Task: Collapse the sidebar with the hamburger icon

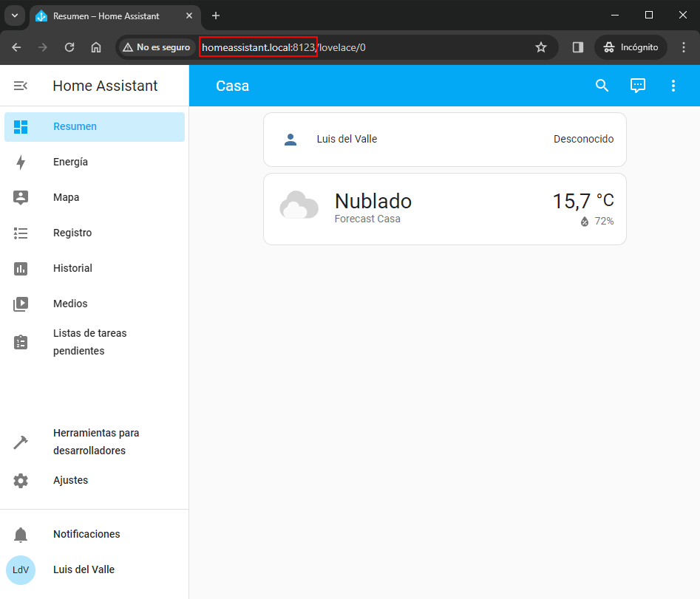Action: tap(21, 86)
